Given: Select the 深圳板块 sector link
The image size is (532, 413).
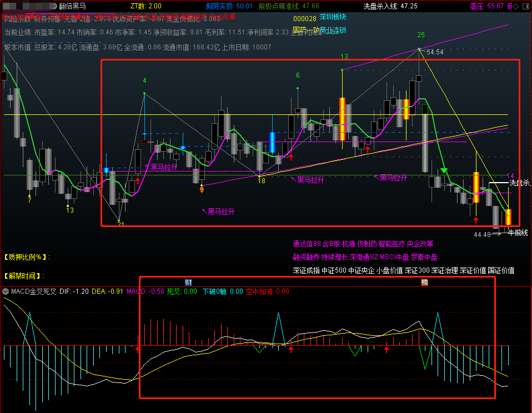Looking at the screenshot, I should 333,17.
